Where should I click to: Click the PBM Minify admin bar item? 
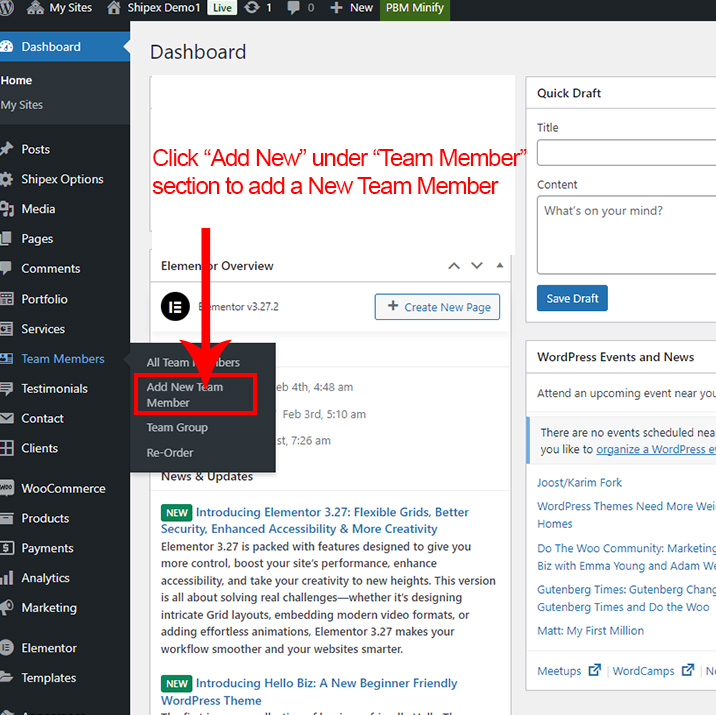pos(415,8)
